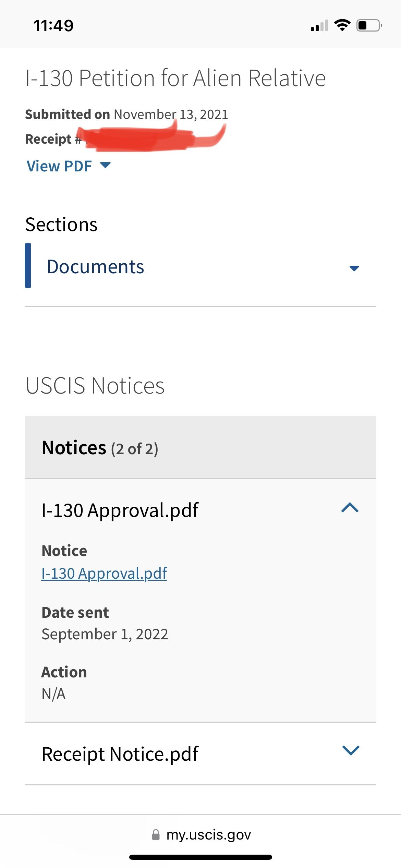Expand the Documents section
Viewport: 401px width, 868px height.
pyautogui.click(x=200, y=266)
